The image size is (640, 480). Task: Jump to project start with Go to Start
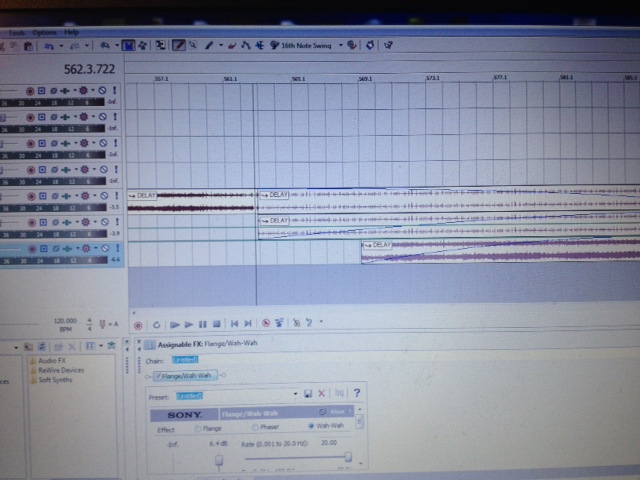tap(235, 324)
